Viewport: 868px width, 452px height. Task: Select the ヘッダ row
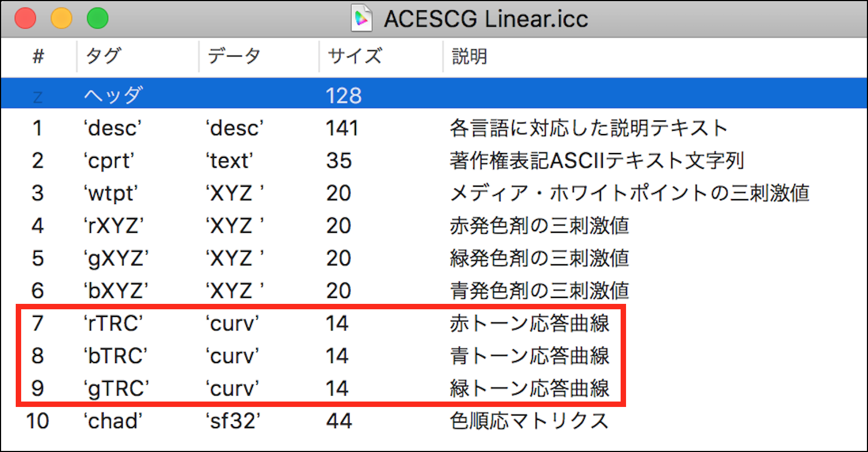coord(434,93)
